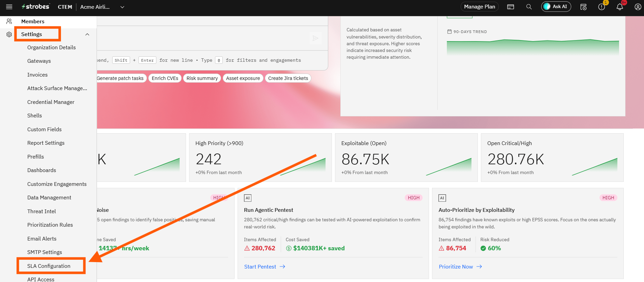Click the Prioritize Now link

point(460,267)
